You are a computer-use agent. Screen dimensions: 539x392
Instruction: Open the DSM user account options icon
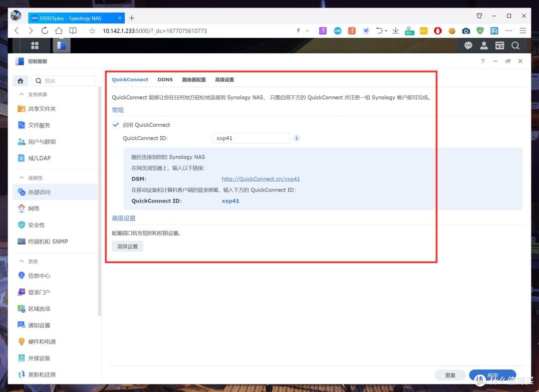(x=484, y=45)
